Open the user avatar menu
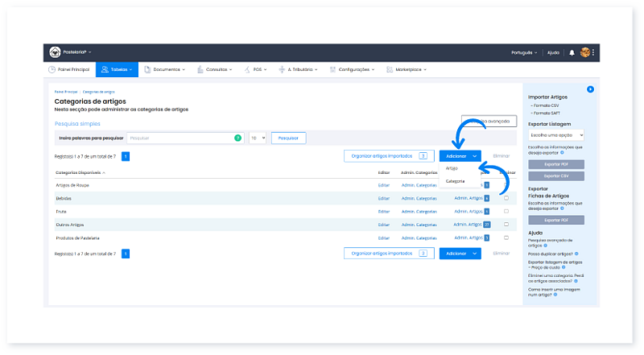This screenshot has width=644, height=355. coord(584,52)
